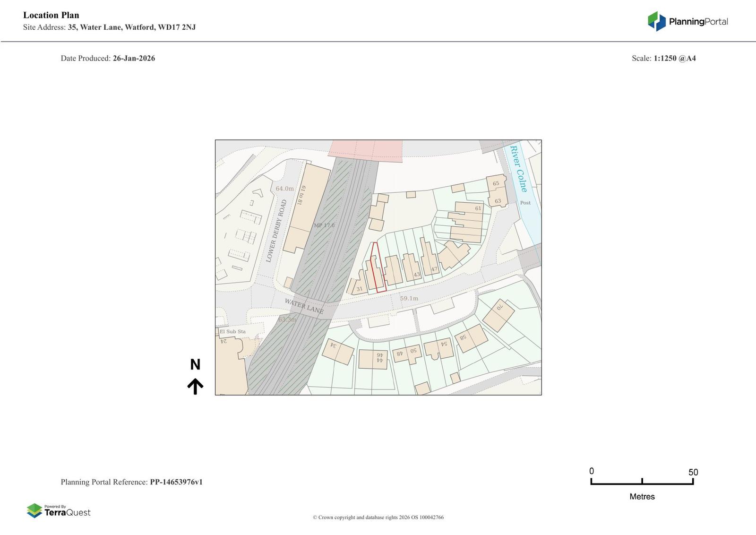Click the Planning Portal logo icon
756x535 pixels.
tap(656, 21)
